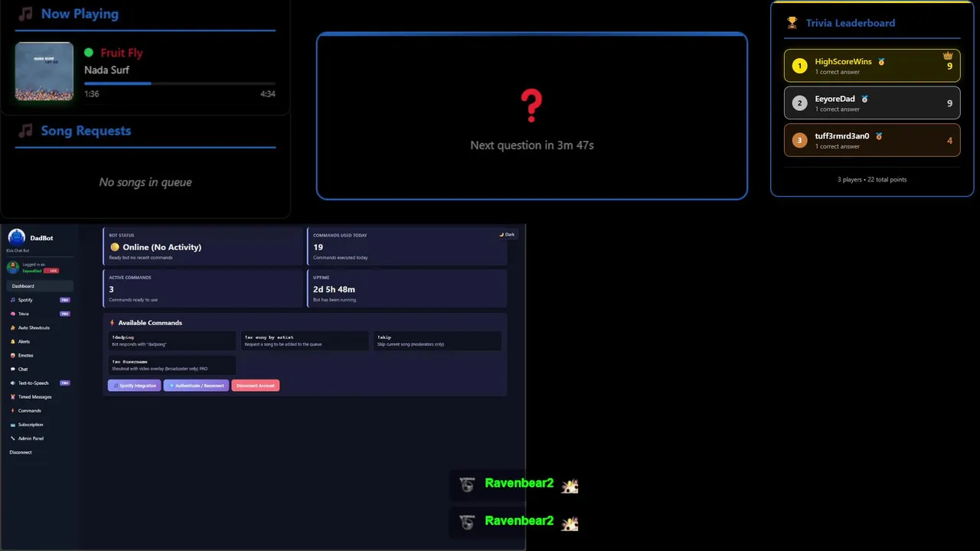Image resolution: width=980 pixels, height=551 pixels.
Task: Click the green playing indicator dot
Action: pyautogui.click(x=89, y=53)
